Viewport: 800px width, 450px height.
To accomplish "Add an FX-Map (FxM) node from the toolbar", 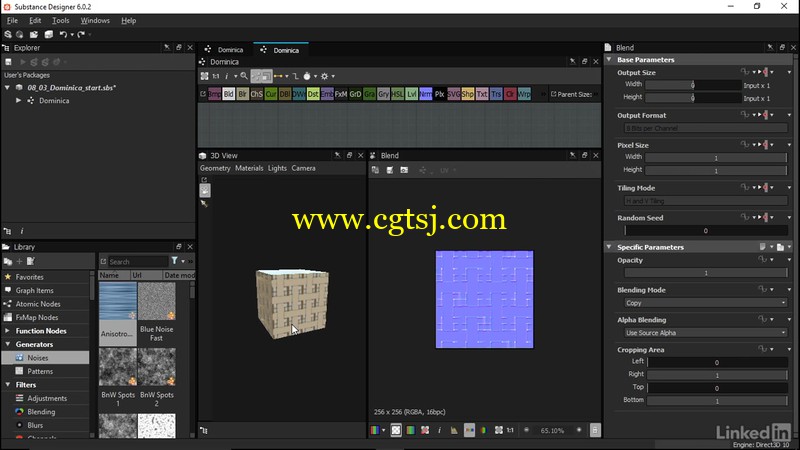I will (341, 94).
